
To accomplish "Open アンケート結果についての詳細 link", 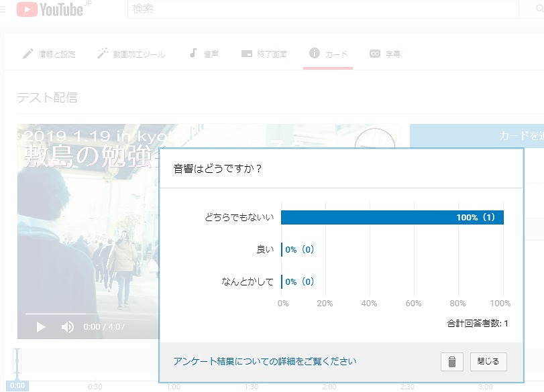I will (264, 362).
